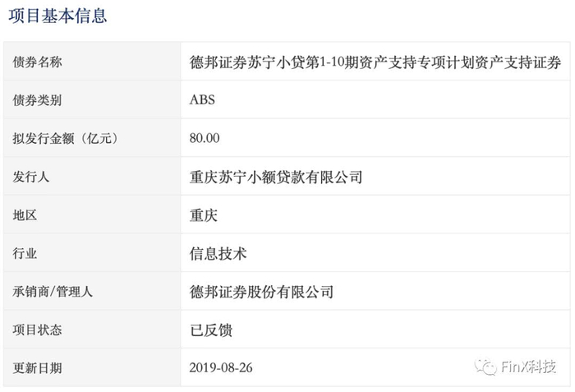575x392 pixels.
Task: Click the update date 2019-08-26
Action: 221,368
